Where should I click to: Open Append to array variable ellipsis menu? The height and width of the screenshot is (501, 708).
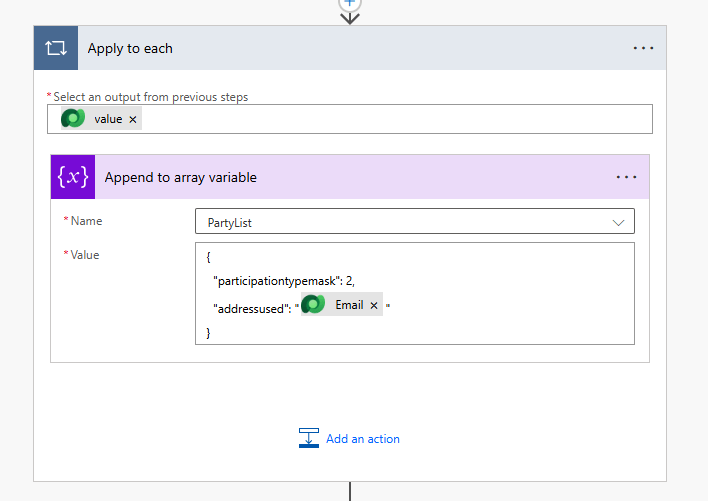(x=626, y=177)
